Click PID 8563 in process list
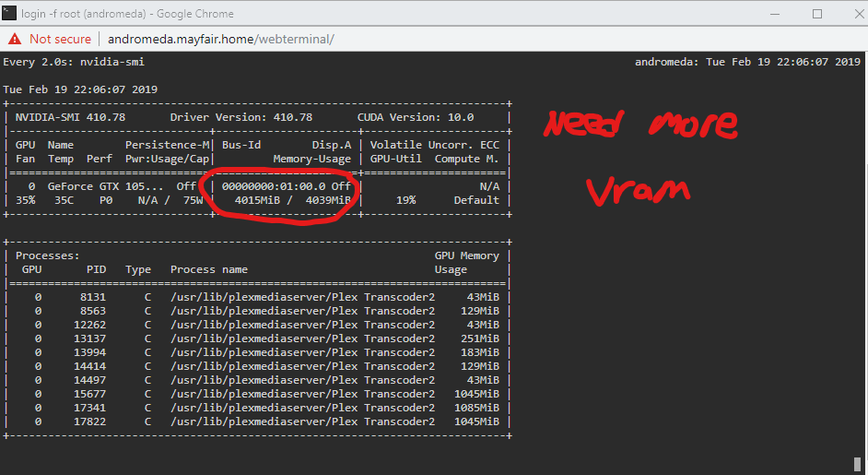Viewport: 868px width, 475px height. click(x=92, y=311)
